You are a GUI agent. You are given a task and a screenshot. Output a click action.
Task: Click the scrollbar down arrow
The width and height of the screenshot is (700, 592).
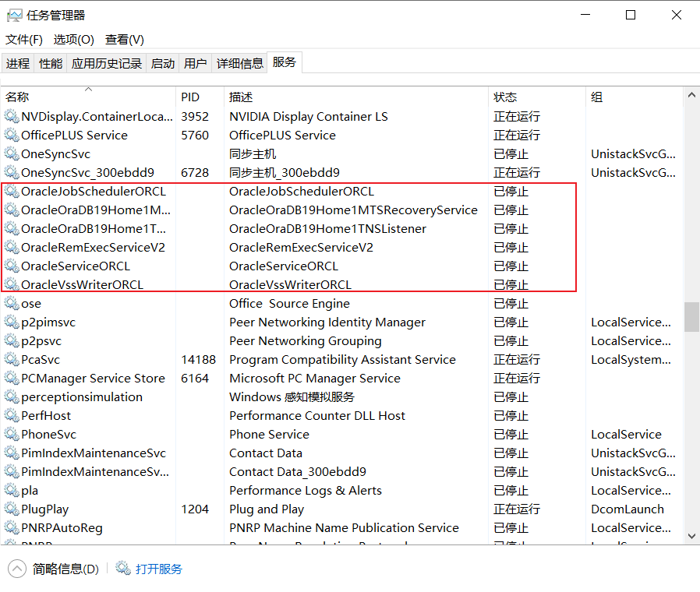[691, 536]
